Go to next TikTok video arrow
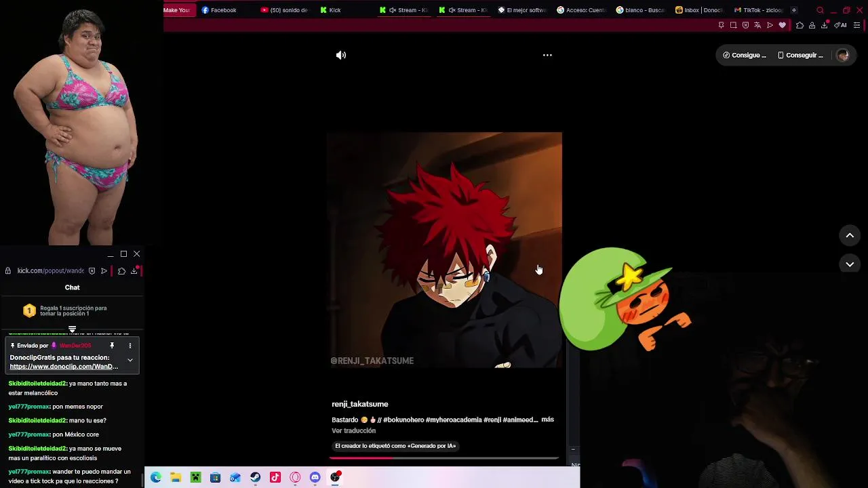 (850, 264)
